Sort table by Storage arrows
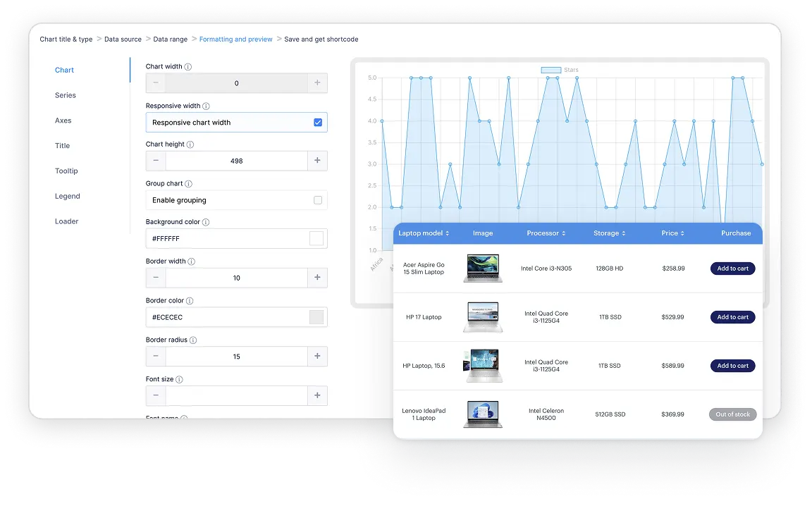812x506 pixels. pos(624,233)
